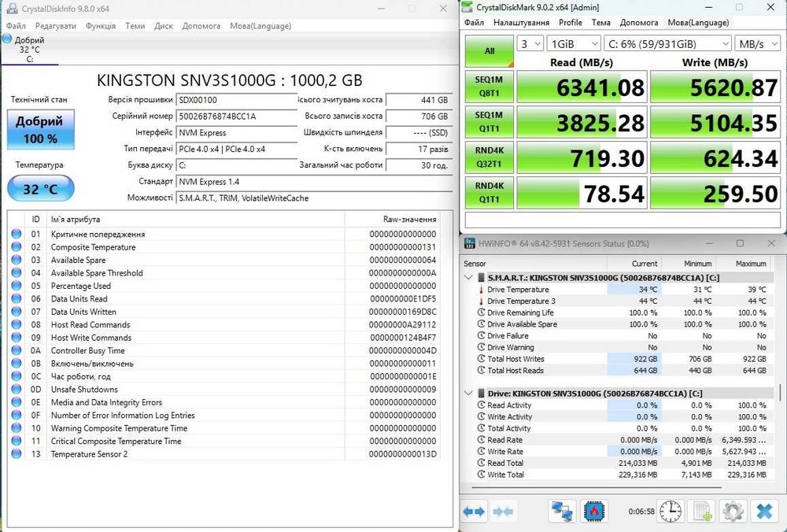
Task: Open CrystalDiskInfo Функція menu
Action: coord(101,26)
